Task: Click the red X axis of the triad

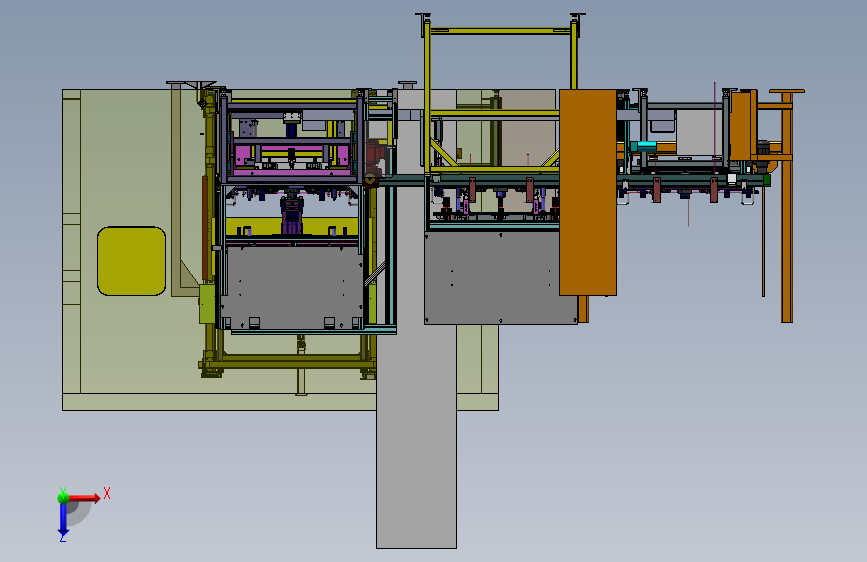Action: [84, 498]
